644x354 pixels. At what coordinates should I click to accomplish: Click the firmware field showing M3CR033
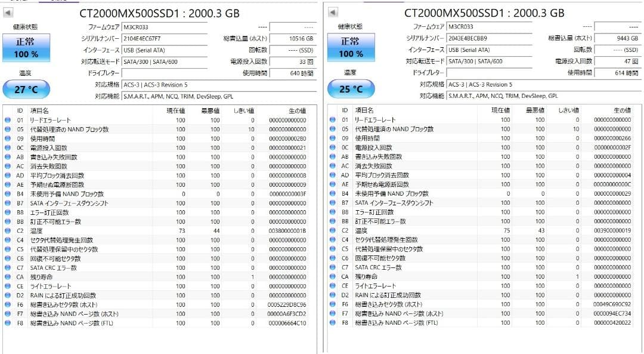pos(166,26)
